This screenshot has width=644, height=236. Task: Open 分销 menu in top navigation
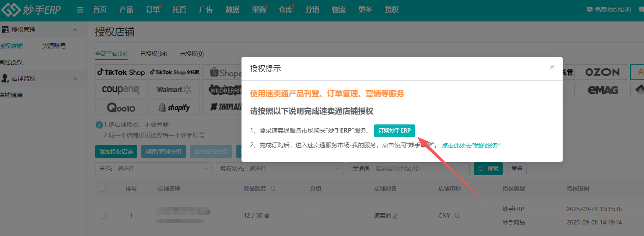(312, 10)
